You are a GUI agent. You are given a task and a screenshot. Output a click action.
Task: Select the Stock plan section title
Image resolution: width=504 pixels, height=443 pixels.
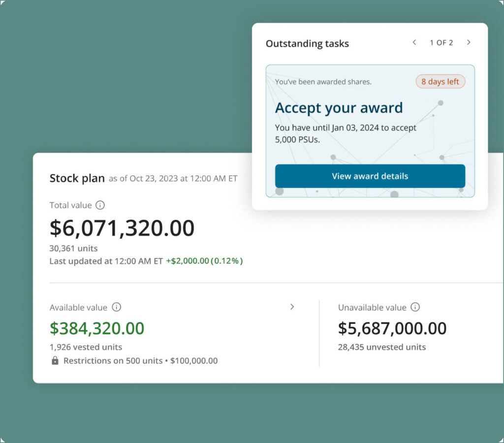(x=77, y=179)
